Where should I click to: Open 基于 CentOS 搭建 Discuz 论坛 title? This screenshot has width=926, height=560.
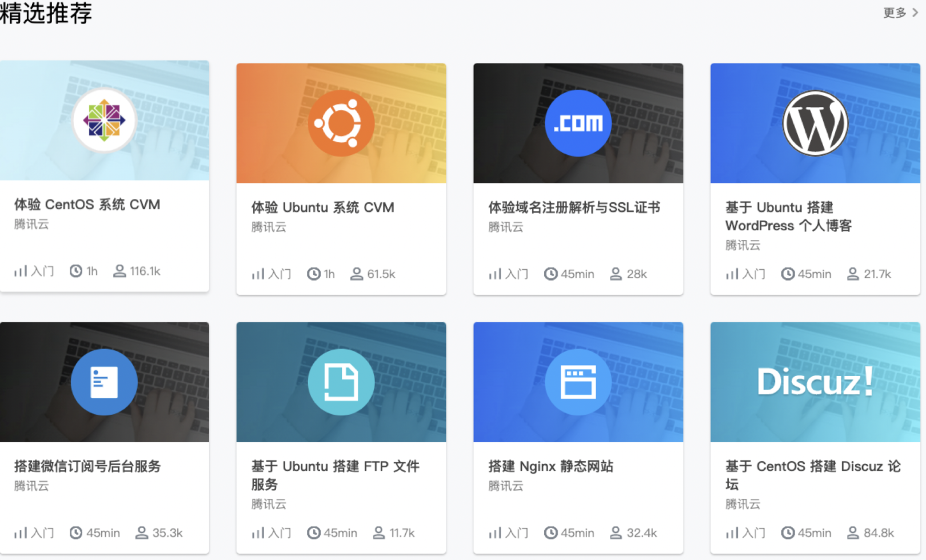[812, 475]
